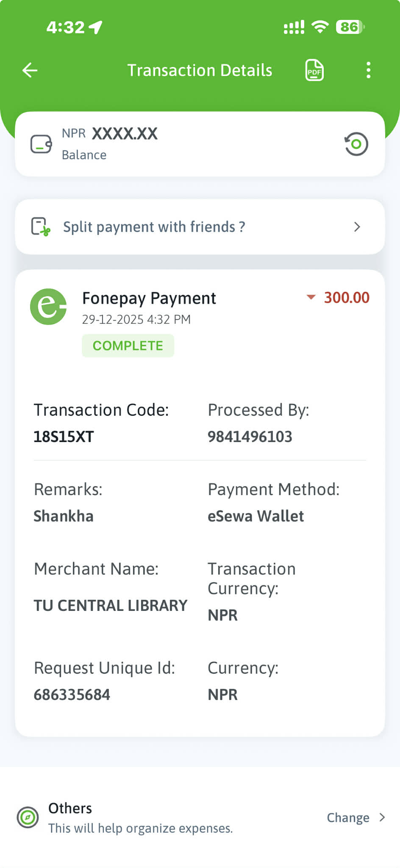Tap the Change category link
400x868 pixels.
coord(348,818)
